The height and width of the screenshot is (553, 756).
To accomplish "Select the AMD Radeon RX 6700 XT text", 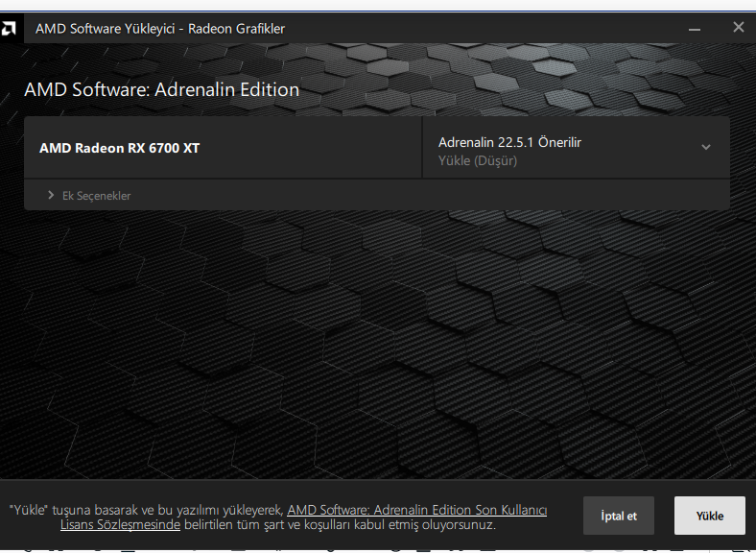I will tap(120, 148).
